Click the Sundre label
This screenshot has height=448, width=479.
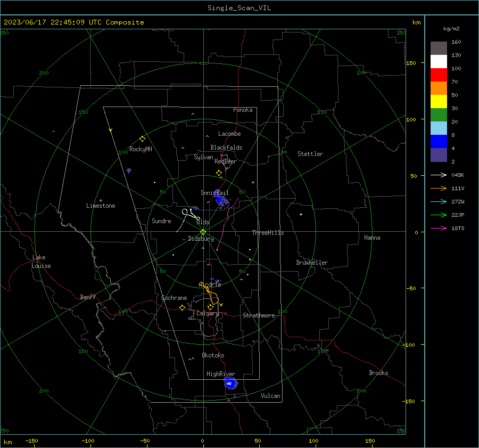coord(161,221)
